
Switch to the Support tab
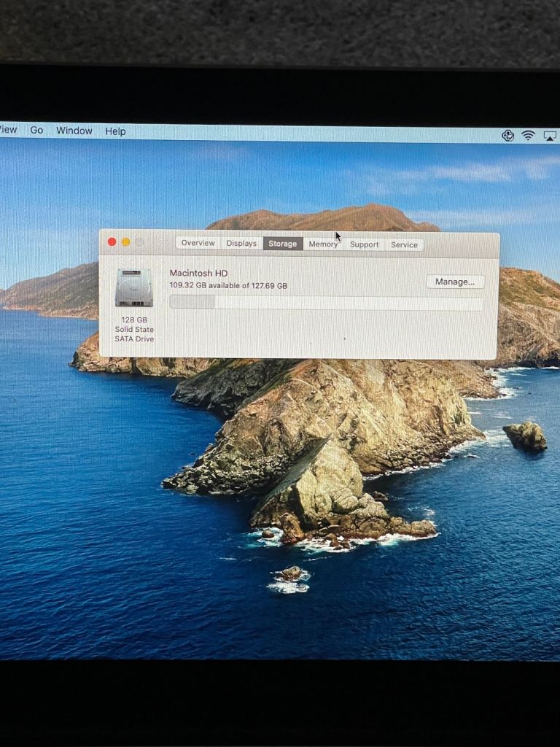click(365, 244)
